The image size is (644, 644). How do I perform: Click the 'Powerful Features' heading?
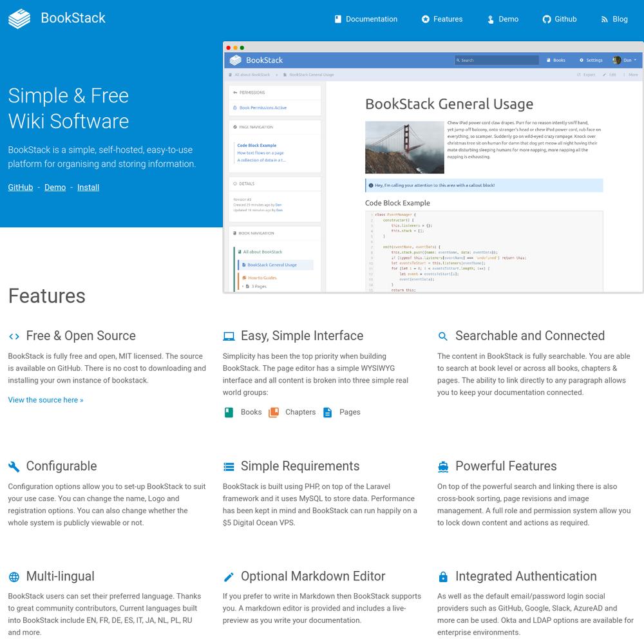click(x=506, y=466)
